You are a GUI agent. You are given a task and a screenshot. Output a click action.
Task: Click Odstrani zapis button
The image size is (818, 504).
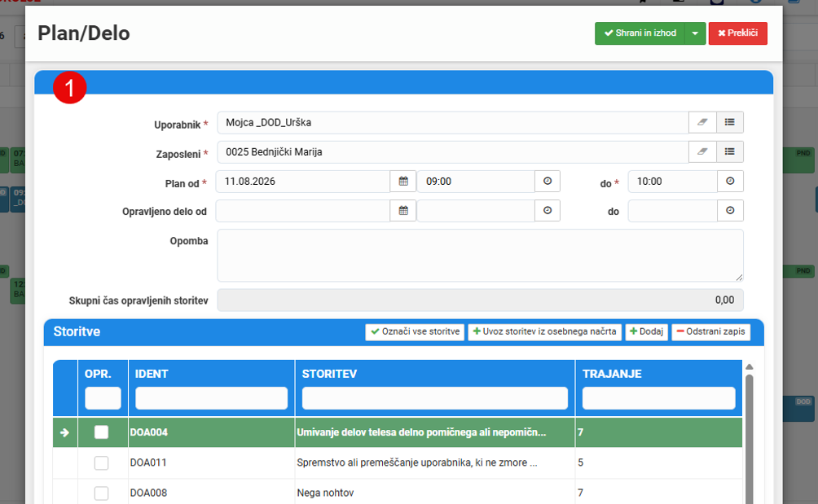click(710, 331)
